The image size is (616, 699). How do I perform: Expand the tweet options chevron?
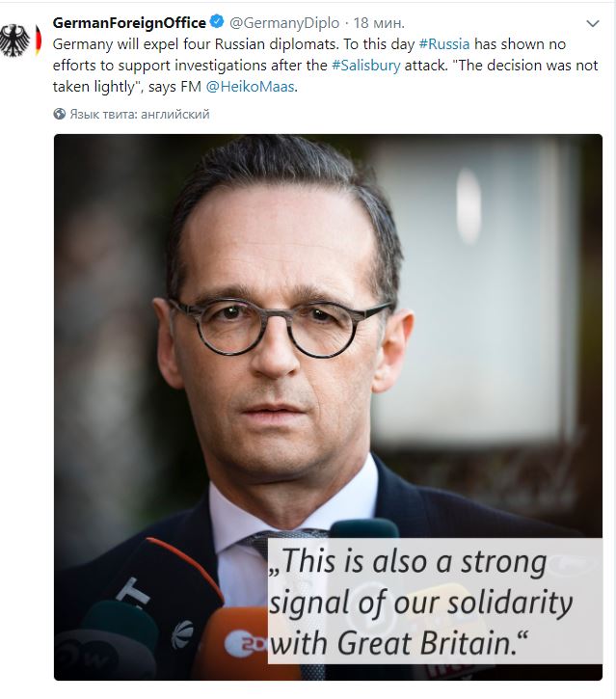coord(592,24)
